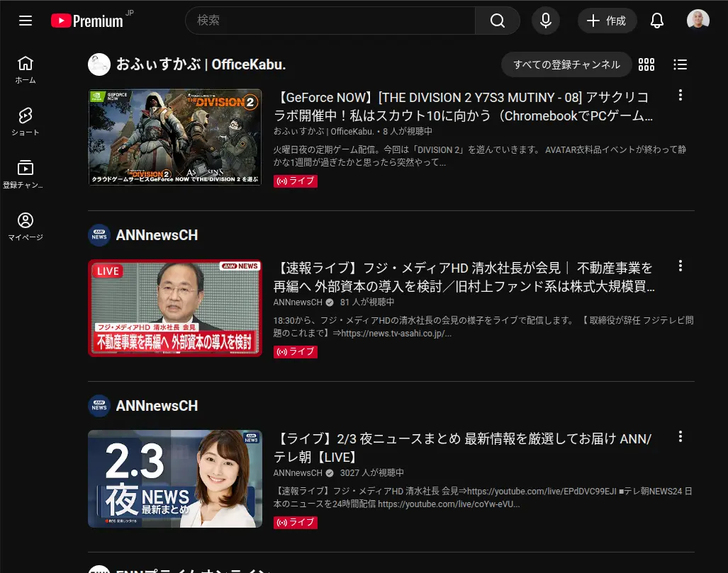Open the 2.3 夜NEWS video thumbnail
This screenshot has width=728, height=573.
175,479
